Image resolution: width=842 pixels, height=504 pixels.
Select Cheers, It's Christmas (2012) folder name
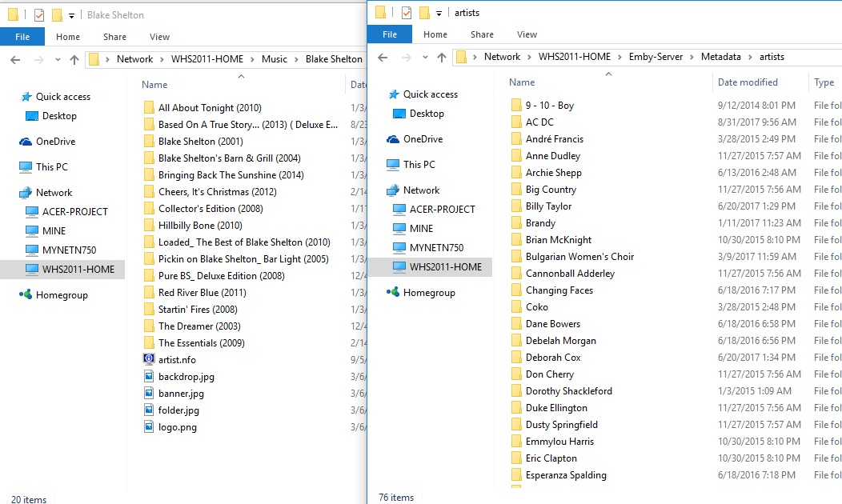218,192
